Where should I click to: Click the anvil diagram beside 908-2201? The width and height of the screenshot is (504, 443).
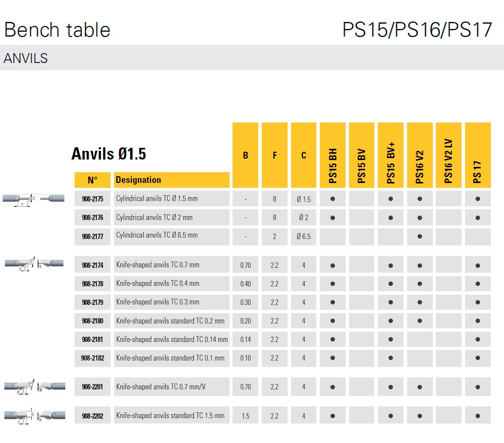pos(35,386)
